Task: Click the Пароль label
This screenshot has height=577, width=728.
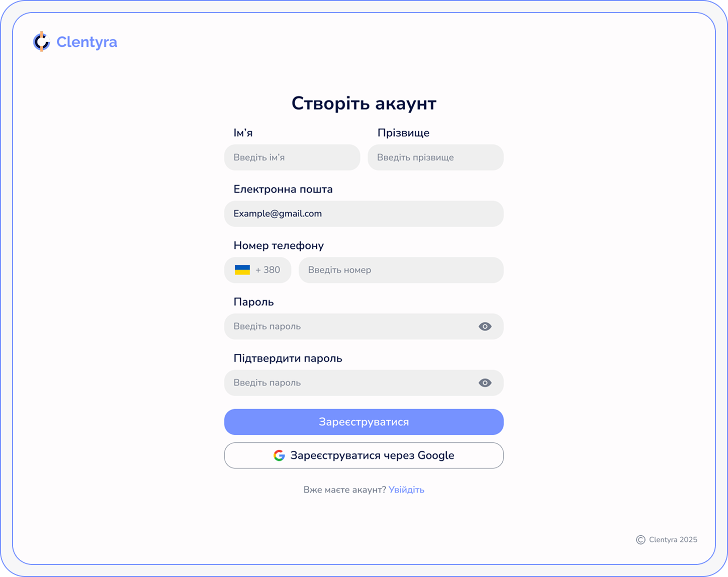Action: (253, 302)
